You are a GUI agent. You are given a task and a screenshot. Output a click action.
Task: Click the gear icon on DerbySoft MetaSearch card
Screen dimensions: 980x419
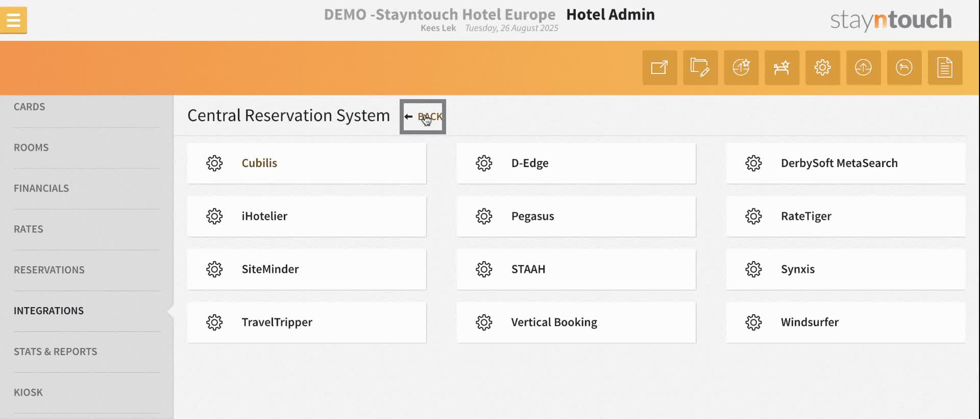click(753, 163)
